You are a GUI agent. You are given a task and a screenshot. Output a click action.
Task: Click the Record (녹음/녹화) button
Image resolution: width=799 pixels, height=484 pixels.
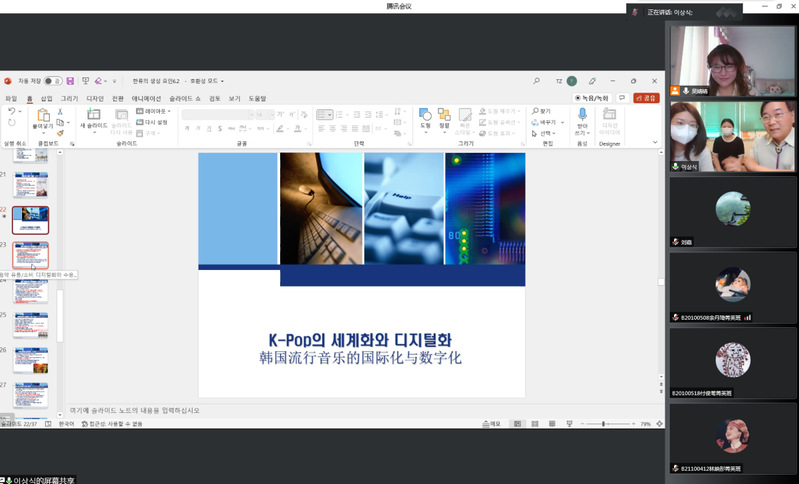click(592, 98)
